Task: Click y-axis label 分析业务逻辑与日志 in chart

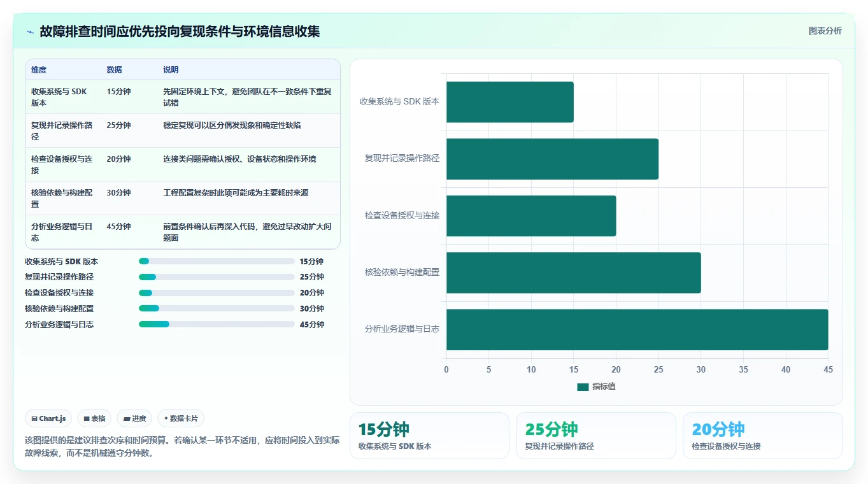Action: (x=402, y=329)
